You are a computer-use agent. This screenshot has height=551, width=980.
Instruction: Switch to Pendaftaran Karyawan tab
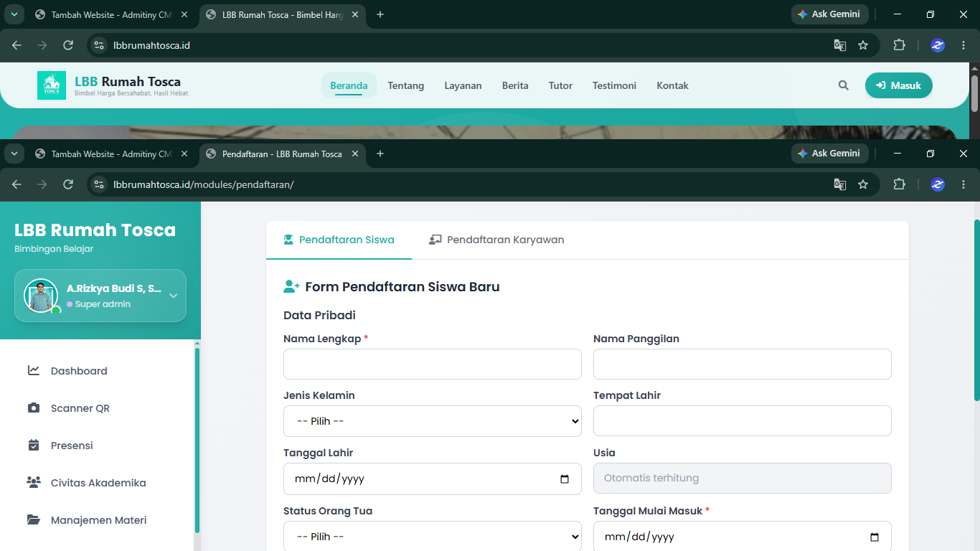496,240
